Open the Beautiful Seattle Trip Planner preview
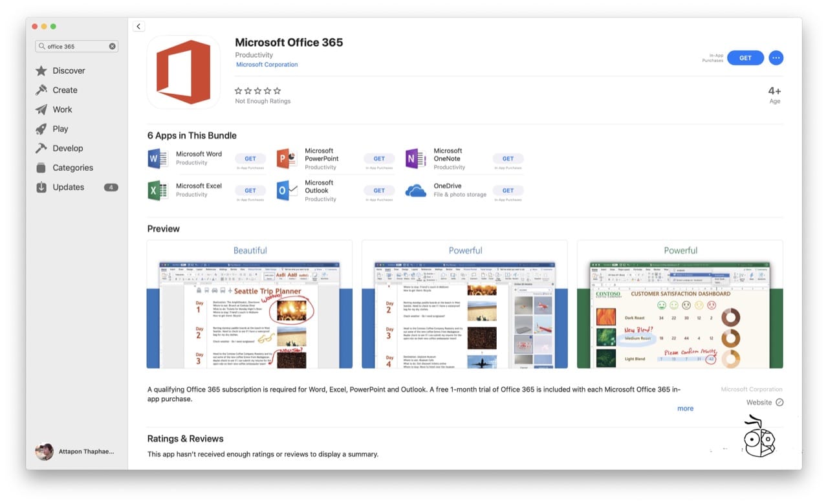The height and width of the screenshot is (504, 828). coord(250,304)
